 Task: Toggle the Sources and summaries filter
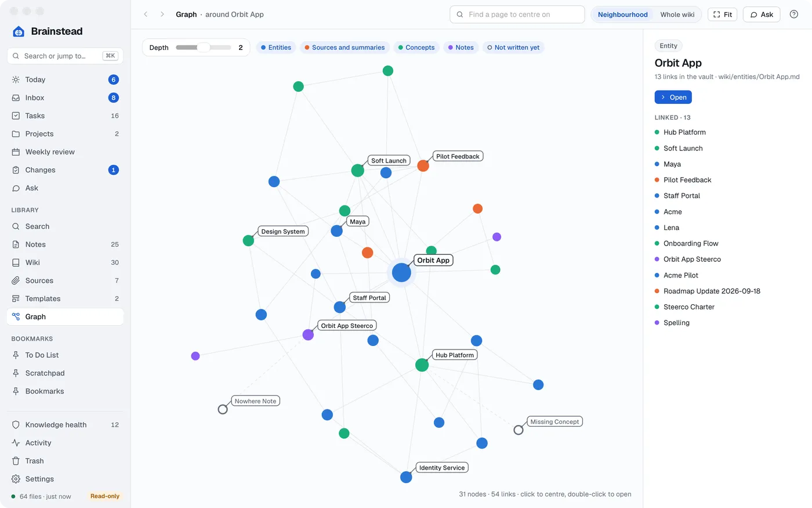[345, 48]
